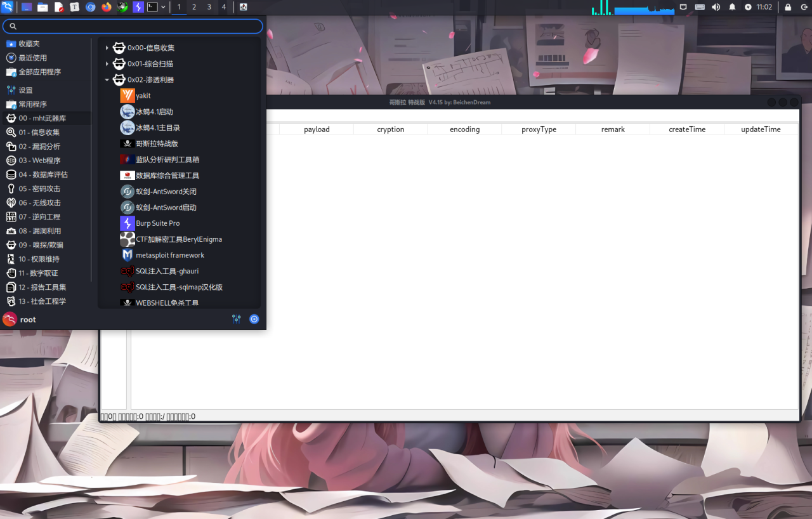Switch to workspace 2

(194, 7)
